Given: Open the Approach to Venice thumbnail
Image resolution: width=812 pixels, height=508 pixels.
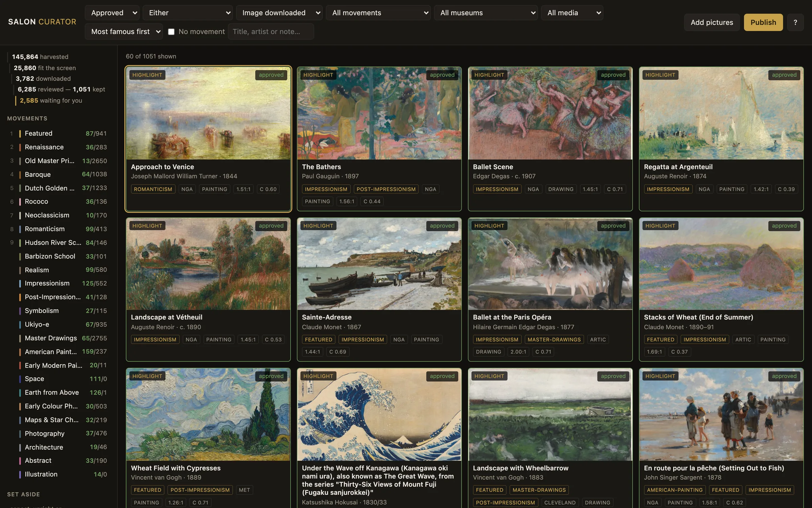Looking at the screenshot, I should pyautogui.click(x=208, y=113).
